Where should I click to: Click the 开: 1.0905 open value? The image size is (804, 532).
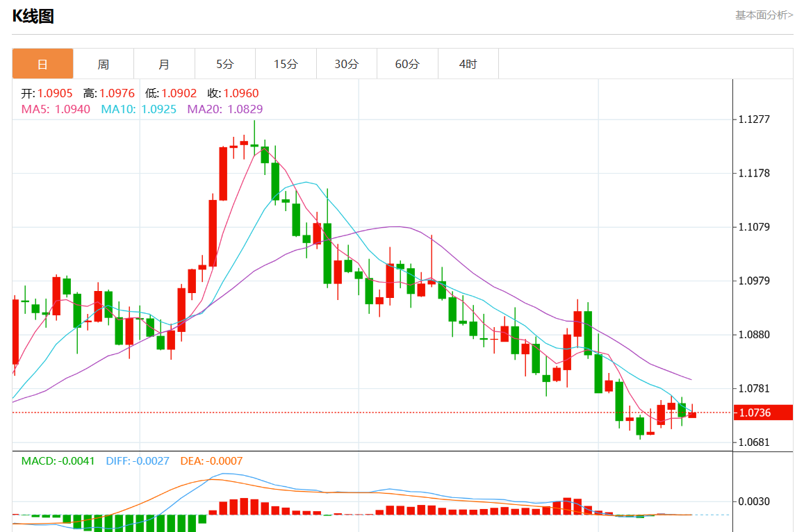pyautogui.click(x=47, y=93)
